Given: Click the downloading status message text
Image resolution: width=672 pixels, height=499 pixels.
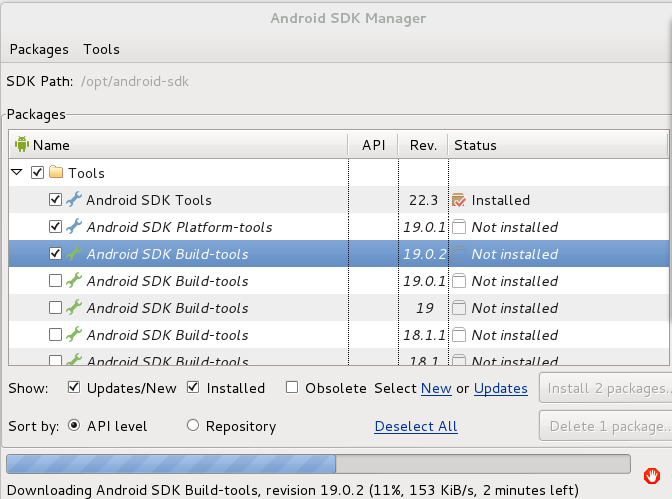Looking at the screenshot, I should [293, 490].
